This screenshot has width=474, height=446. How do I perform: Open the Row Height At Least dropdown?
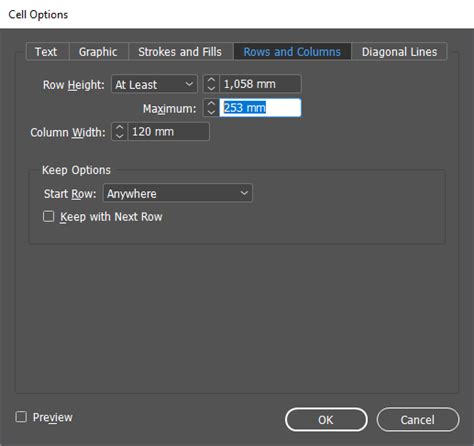point(154,84)
